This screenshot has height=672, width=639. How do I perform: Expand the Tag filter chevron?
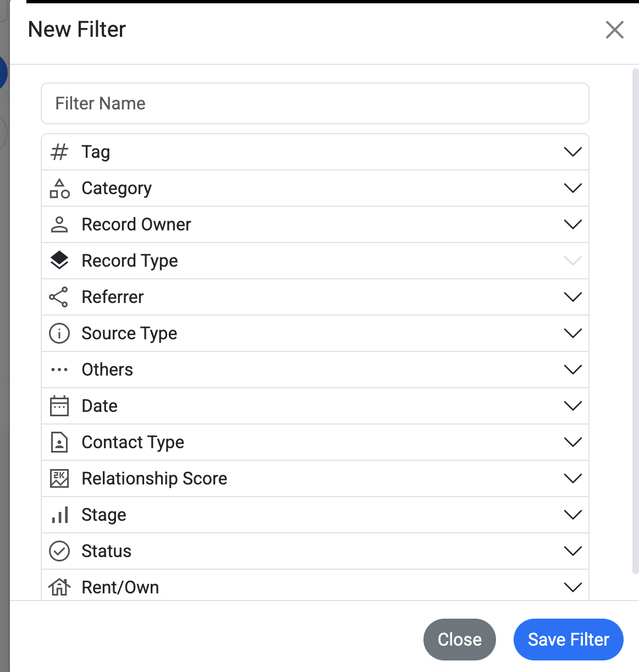point(573,152)
